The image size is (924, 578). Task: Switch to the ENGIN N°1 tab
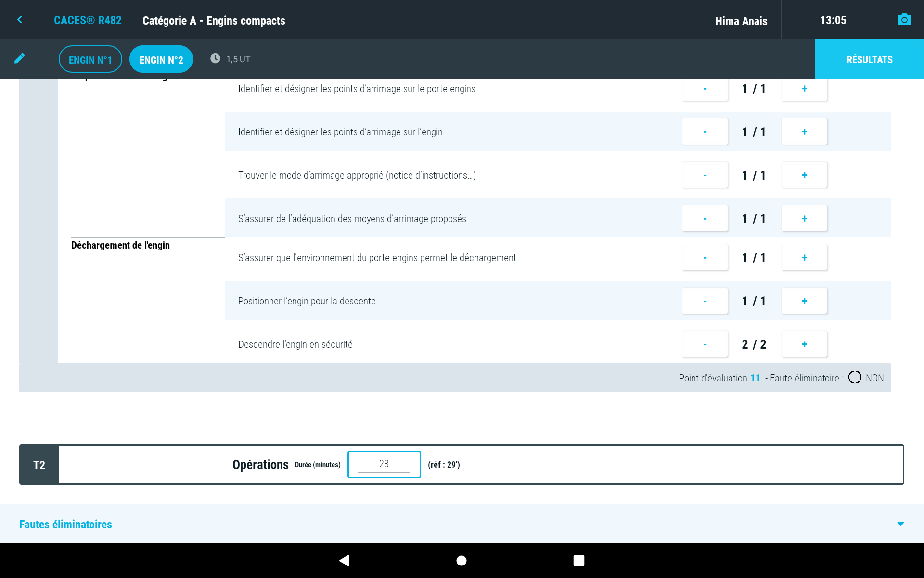pos(90,59)
